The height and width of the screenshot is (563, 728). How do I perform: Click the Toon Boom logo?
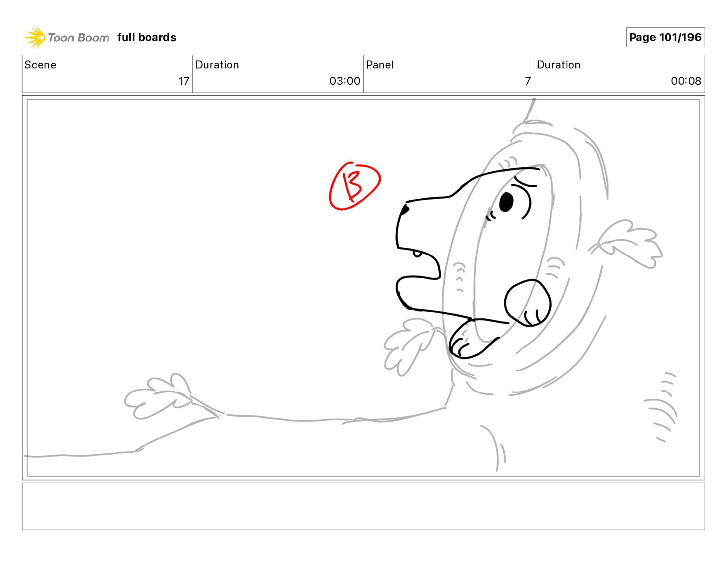tap(66, 37)
